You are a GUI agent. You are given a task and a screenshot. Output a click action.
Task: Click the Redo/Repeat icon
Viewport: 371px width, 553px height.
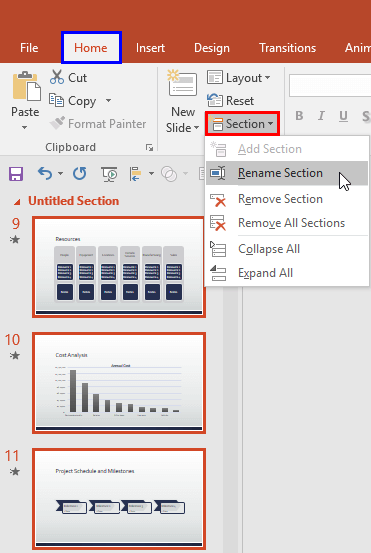(80, 174)
